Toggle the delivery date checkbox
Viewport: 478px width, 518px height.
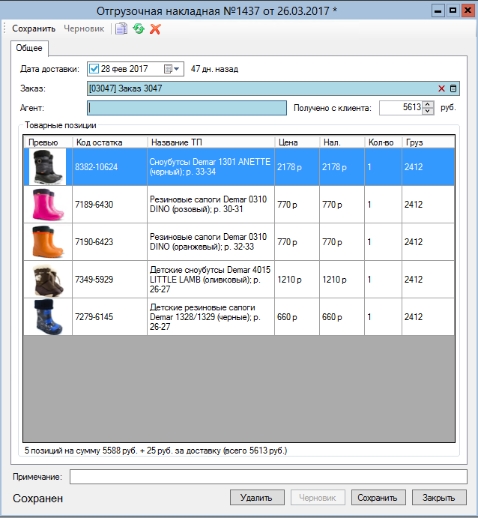94,69
